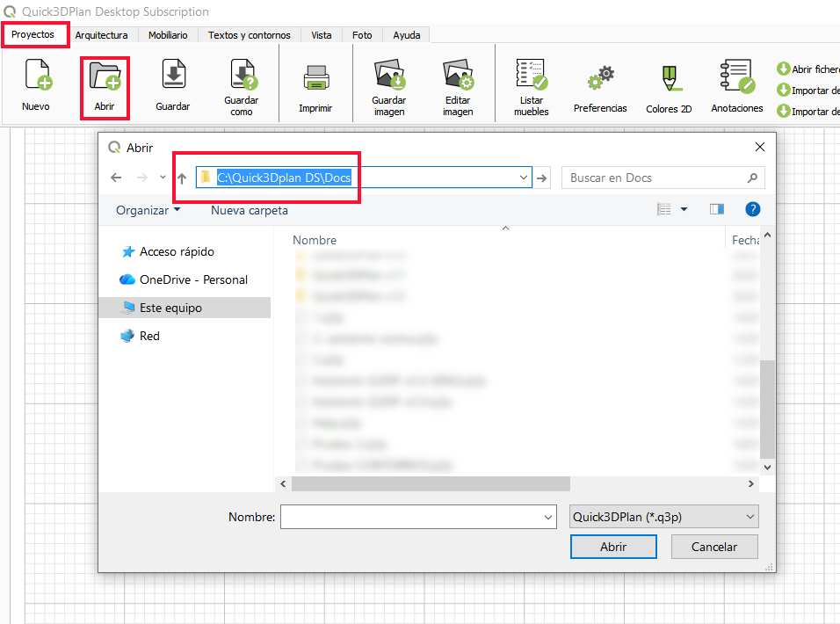The width and height of the screenshot is (840, 624).
Task: Click the Nombre filename field
Action: point(418,517)
